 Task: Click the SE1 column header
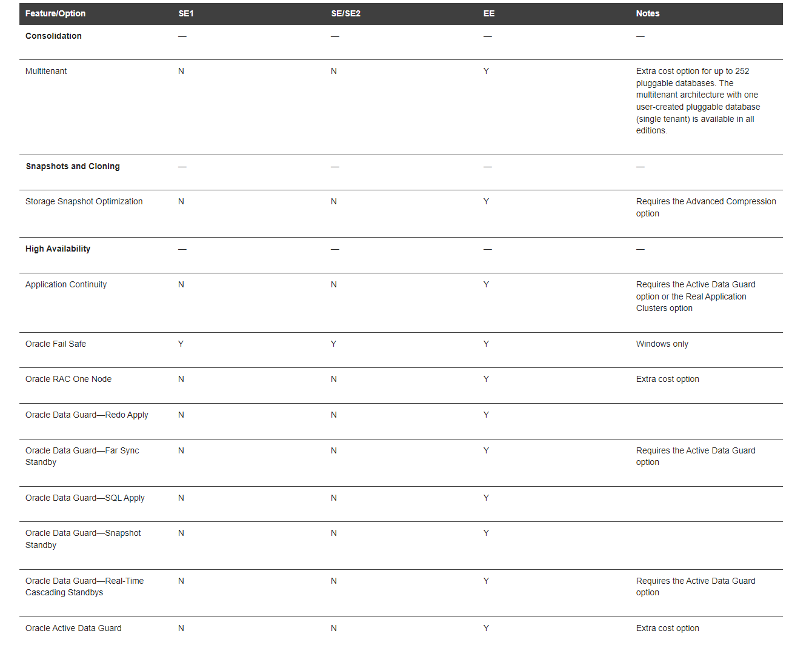(x=186, y=13)
